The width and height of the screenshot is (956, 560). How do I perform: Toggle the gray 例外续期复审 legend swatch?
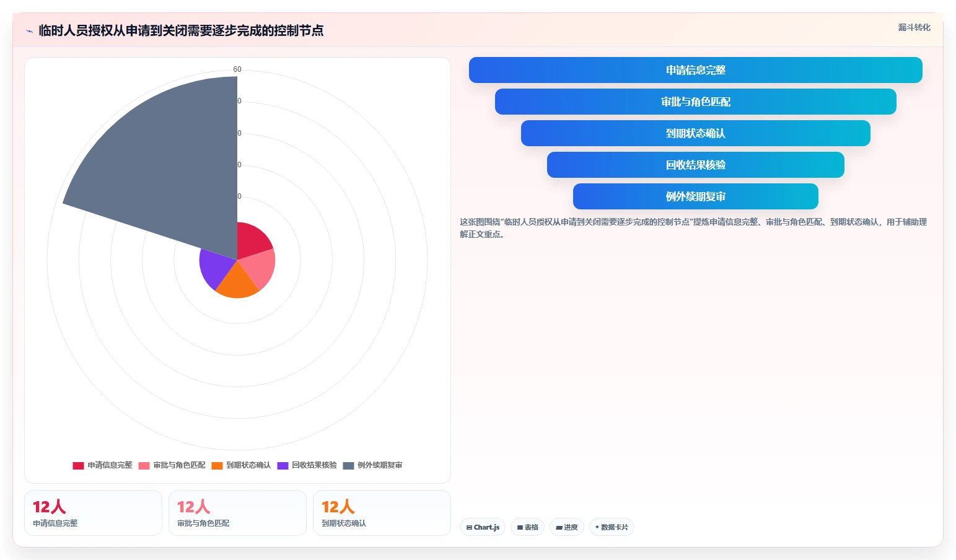pos(348,465)
